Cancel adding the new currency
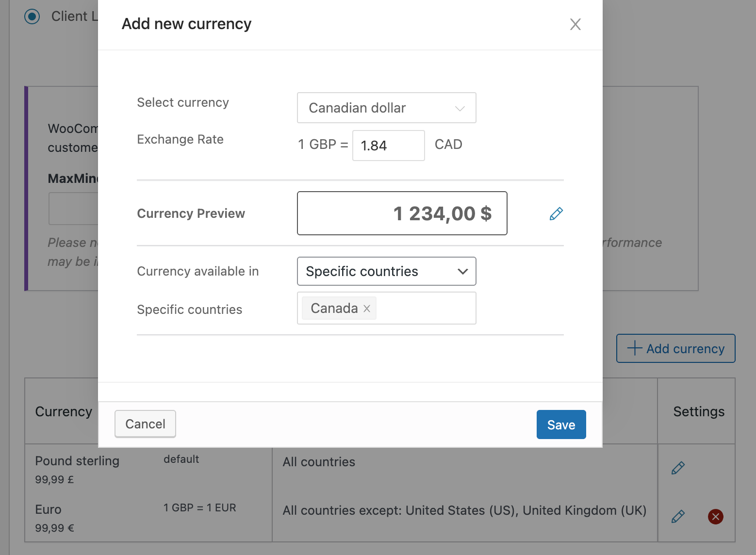The width and height of the screenshot is (756, 555). (145, 424)
